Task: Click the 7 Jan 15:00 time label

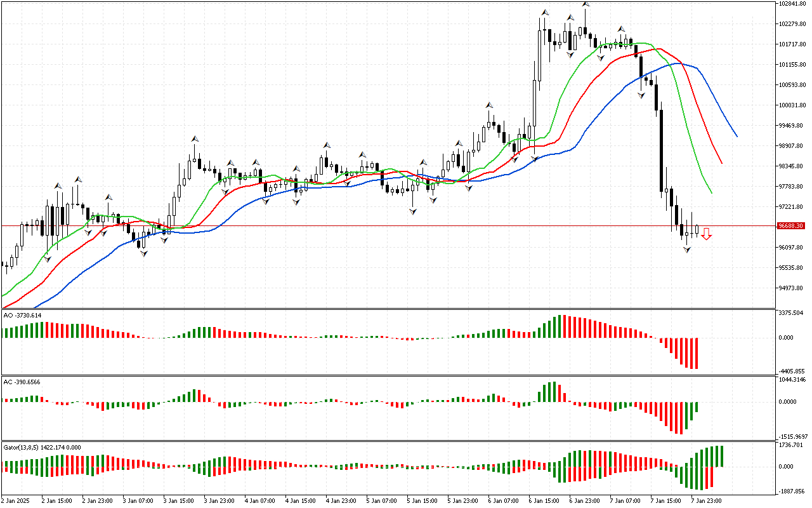Action: (x=665, y=500)
